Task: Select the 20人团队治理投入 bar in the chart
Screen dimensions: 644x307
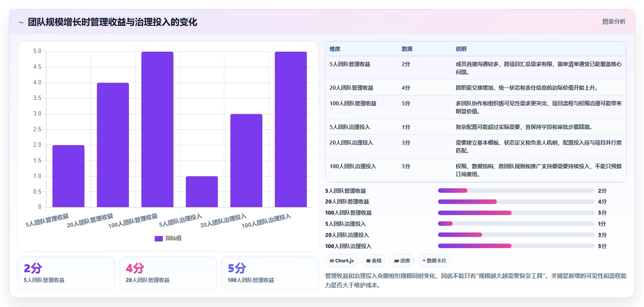Action: tap(246, 160)
